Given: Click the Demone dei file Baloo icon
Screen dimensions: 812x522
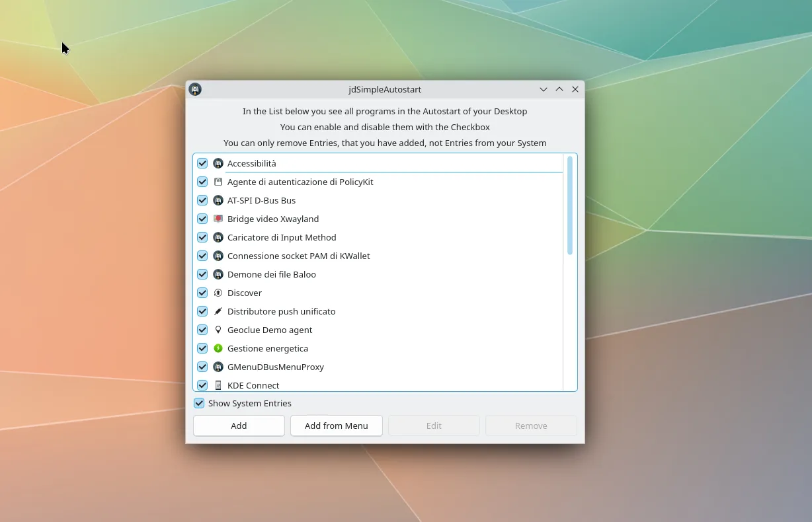Looking at the screenshot, I should [x=218, y=274].
